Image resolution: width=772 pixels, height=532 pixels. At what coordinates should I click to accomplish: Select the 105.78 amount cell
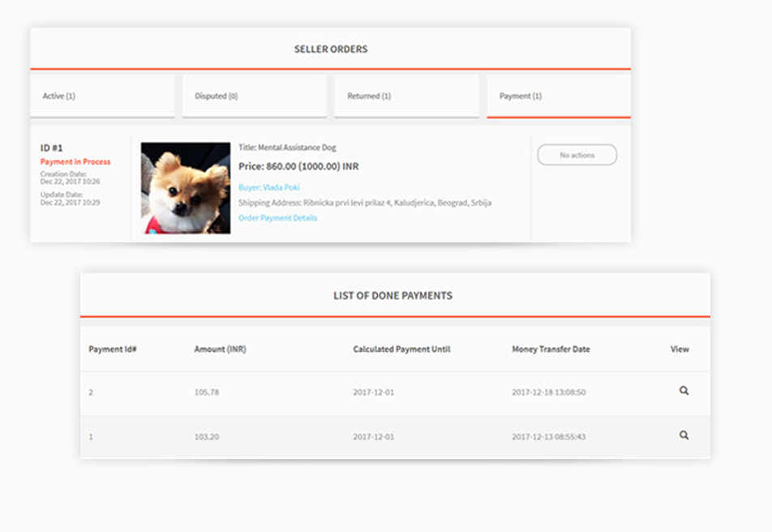point(207,393)
